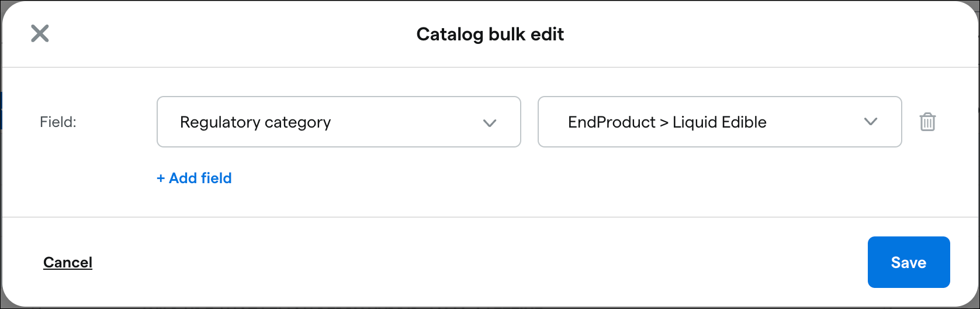Select the Regulatory category text

(x=255, y=122)
